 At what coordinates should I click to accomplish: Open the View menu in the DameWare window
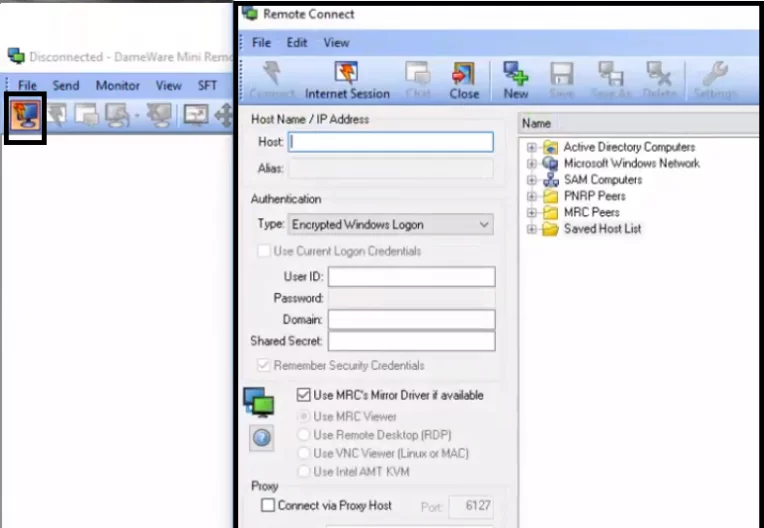[169, 86]
